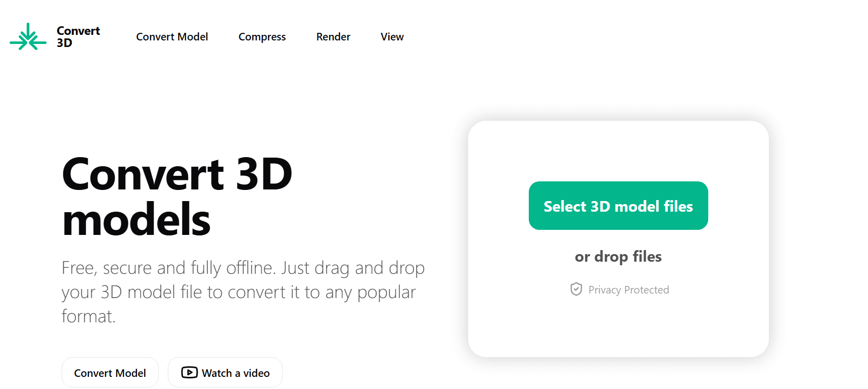Image resolution: width=868 pixels, height=389 pixels.
Task: Click the Privacy Protected label
Action: [x=628, y=289]
